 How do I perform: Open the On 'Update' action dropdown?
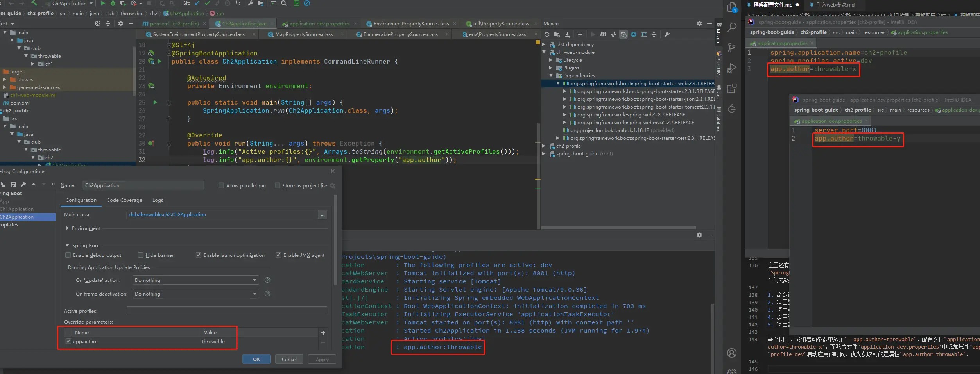pos(196,280)
